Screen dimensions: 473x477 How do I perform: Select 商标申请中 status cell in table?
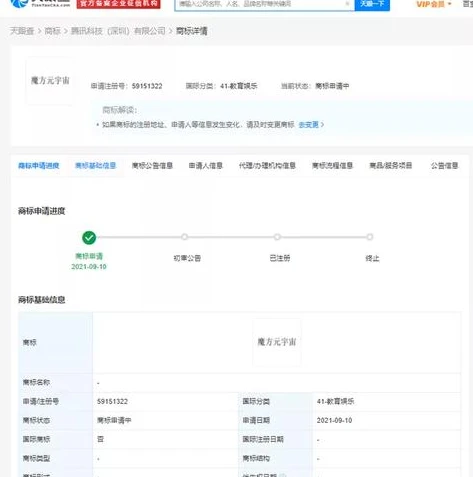pyautogui.click(x=114, y=421)
